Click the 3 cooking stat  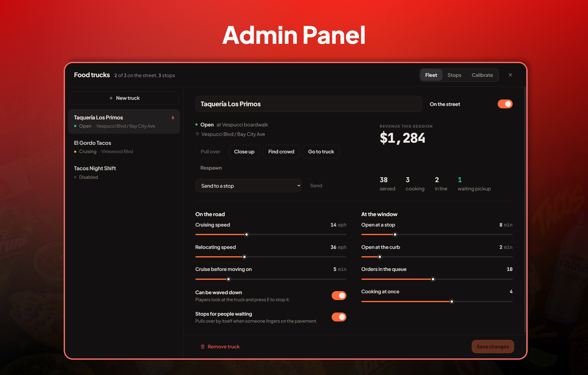(415, 184)
